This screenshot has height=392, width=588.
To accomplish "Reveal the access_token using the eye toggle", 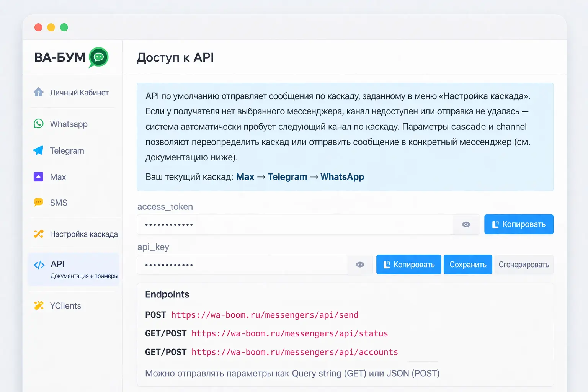I will pos(466,225).
